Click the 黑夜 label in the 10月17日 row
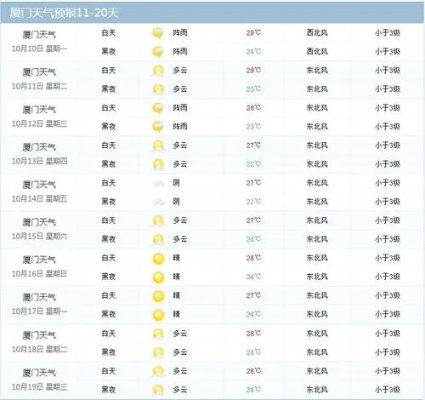 (109, 315)
